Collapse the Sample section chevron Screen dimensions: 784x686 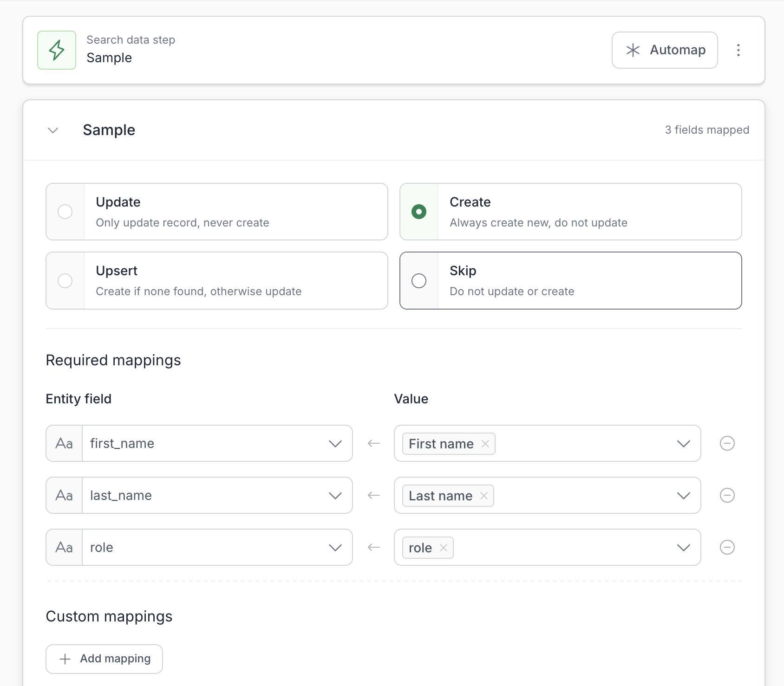pos(53,130)
